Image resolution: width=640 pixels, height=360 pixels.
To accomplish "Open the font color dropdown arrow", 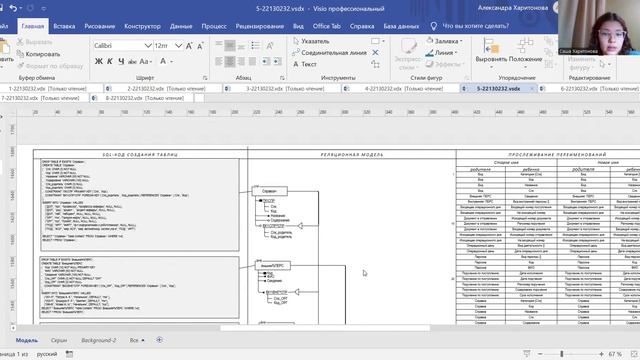I will click(172, 62).
